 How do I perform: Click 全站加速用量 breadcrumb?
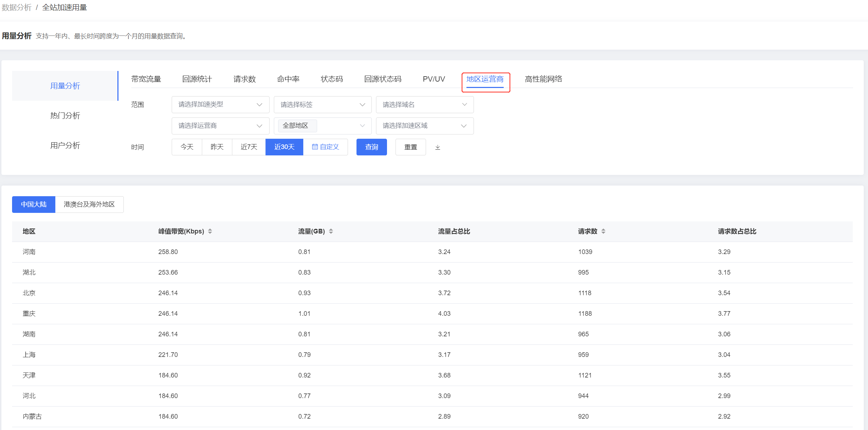[x=65, y=7]
